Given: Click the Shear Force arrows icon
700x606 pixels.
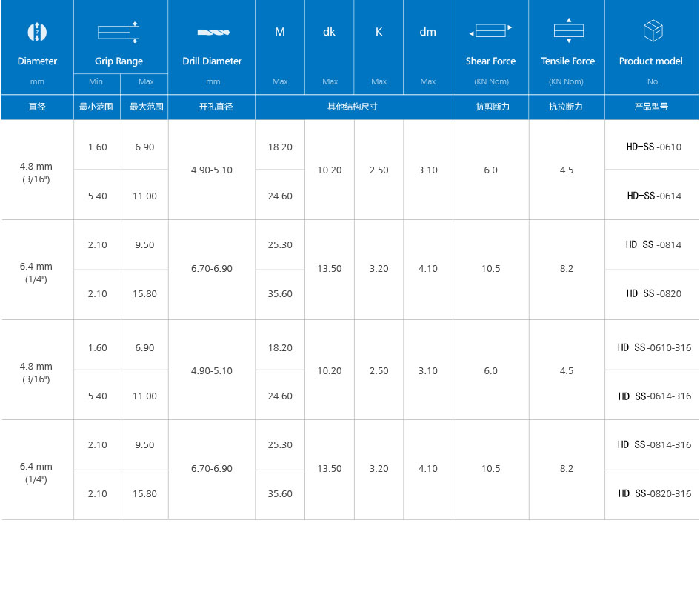Looking at the screenshot, I should (490, 31).
